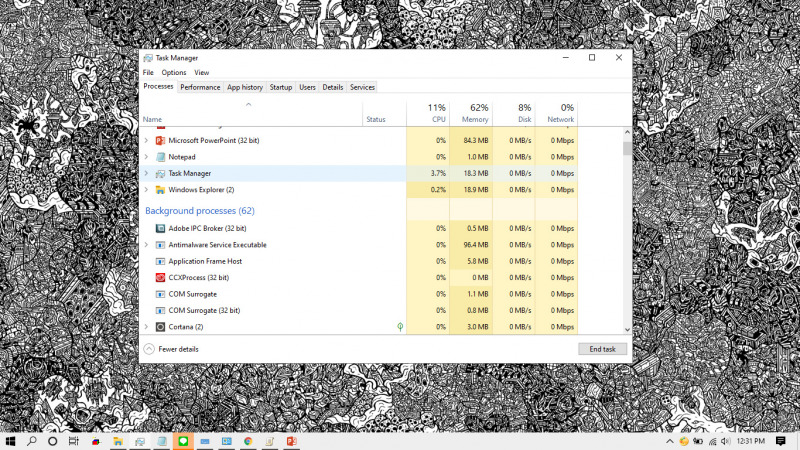800x450 pixels.
Task: Switch to the Services tab
Action: click(x=362, y=87)
